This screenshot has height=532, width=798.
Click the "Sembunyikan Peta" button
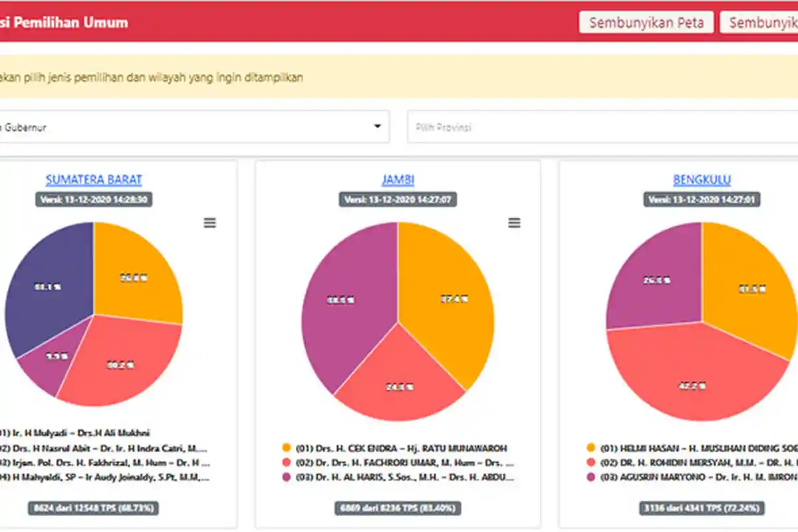[x=647, y=22]
